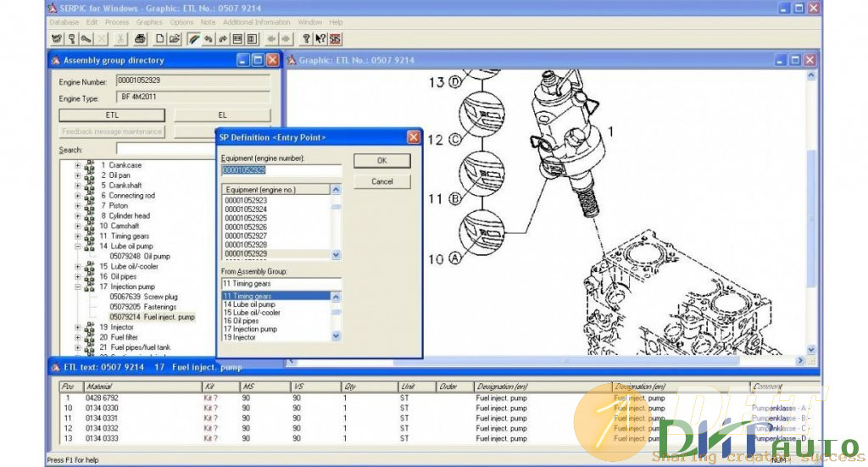The width and height of the screenshot is (868, 467).
Task: Click the assembly icon beside Crankcase
Action: click(x=90, y=165)
